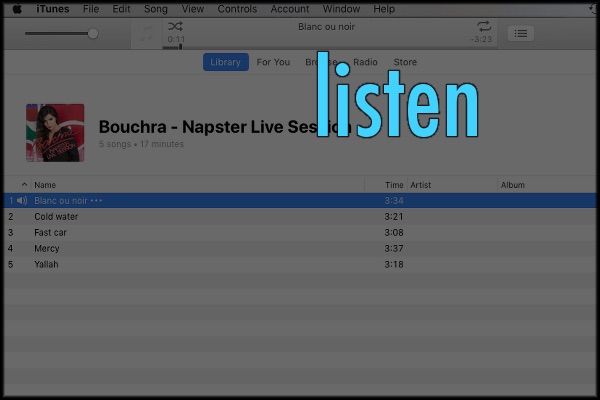Click the Bouchra album cover thumbnail
The image size is (600, 400).
[x=55, y=133]
